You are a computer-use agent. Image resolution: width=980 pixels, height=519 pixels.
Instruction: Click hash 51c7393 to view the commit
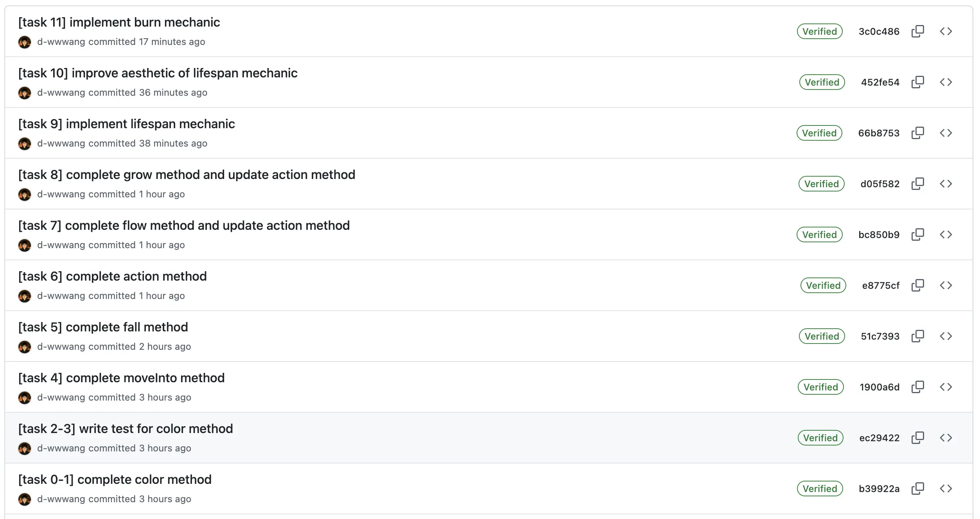point(879,336)
